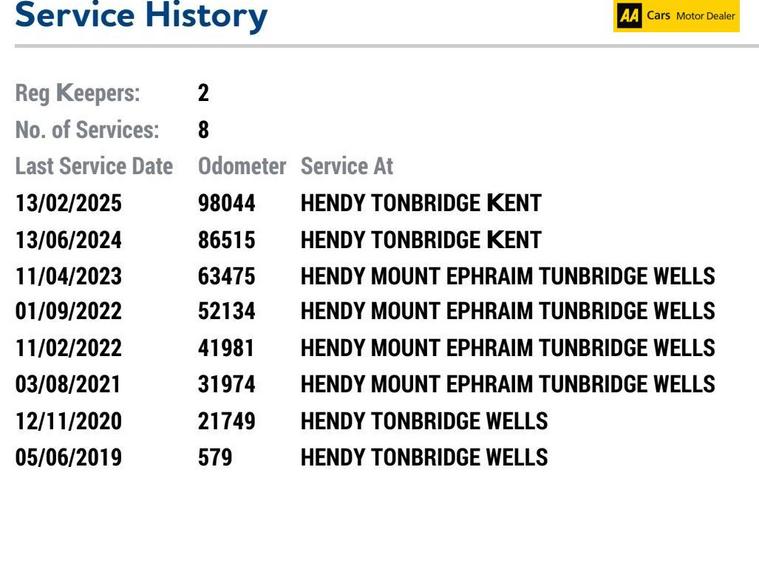Click the 21749 odometer reading

pyautogui.click(x=227, y=421)
